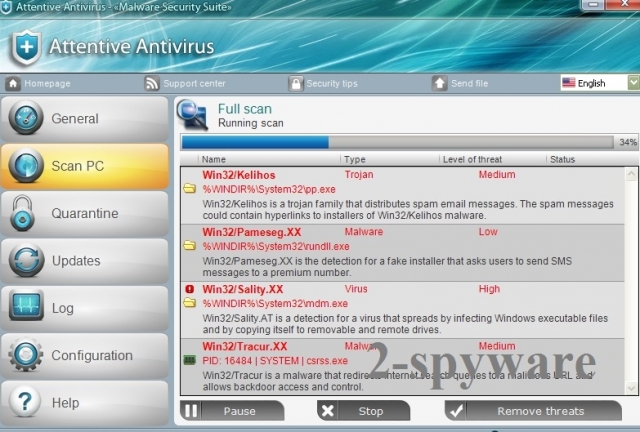Click the checkmark icon on Remove threats
The image size is (640, 432).
(456, 411)
